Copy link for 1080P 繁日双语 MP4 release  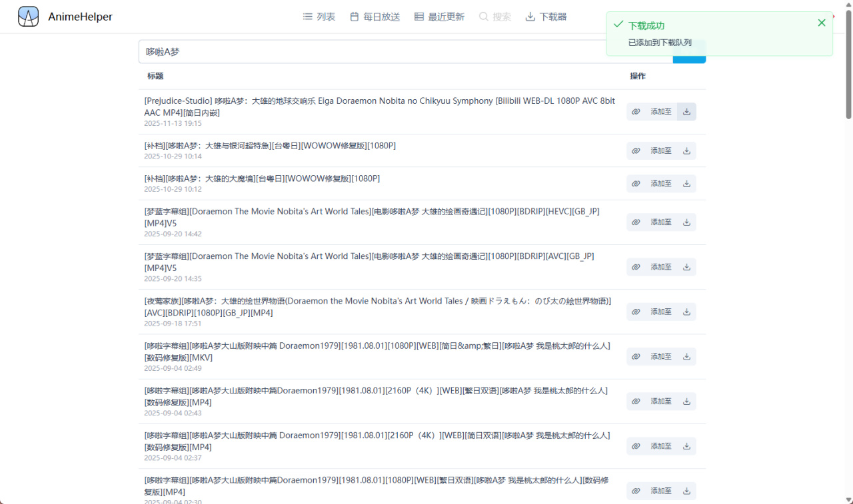coord(636,491)
